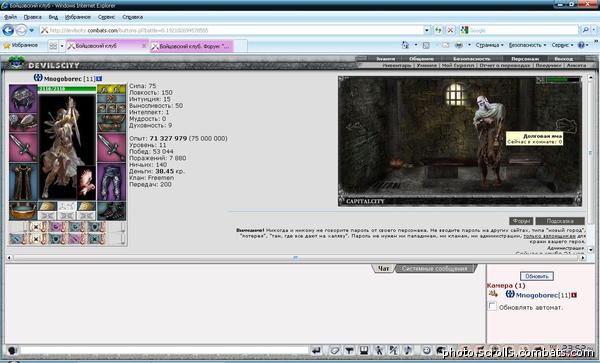
Task: Click the character avatar image
Action: tap(67, 147)
